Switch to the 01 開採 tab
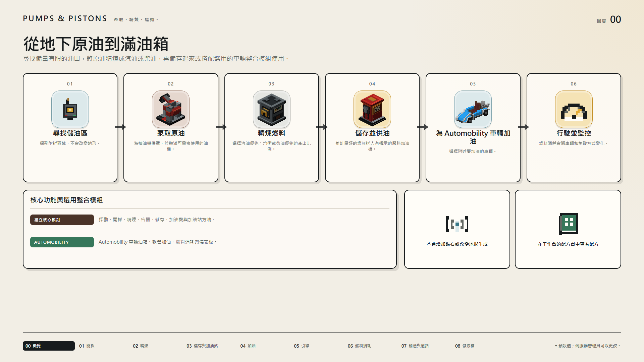 pos(87,346)
